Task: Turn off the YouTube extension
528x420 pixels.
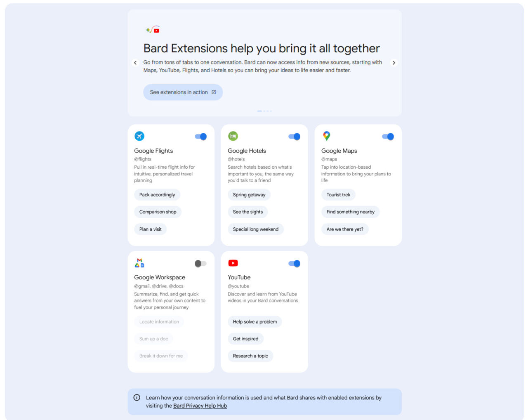Action: (294, 263)
